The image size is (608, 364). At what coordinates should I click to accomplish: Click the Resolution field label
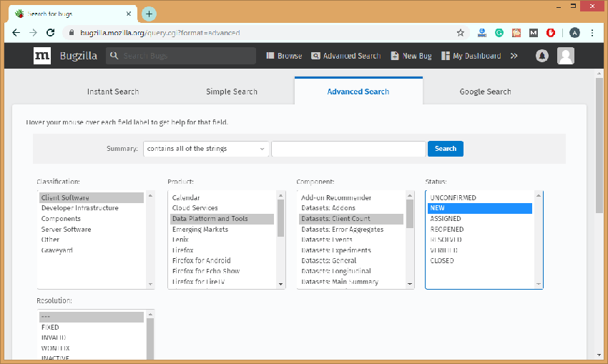pos(54,300)
